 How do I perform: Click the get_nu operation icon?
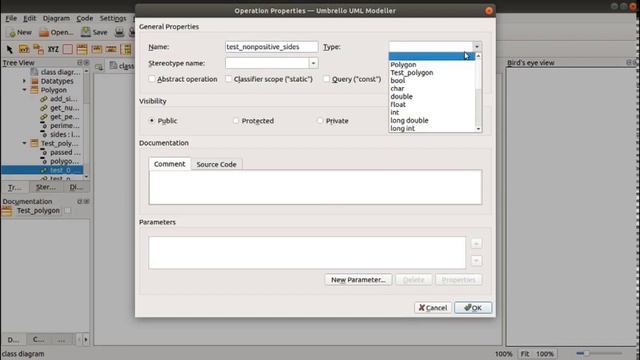[x=44, y=108]
